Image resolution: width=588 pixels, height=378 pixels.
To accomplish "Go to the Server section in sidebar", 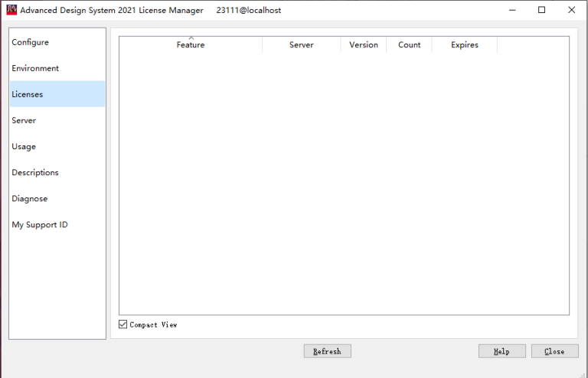I will point(24,120).
